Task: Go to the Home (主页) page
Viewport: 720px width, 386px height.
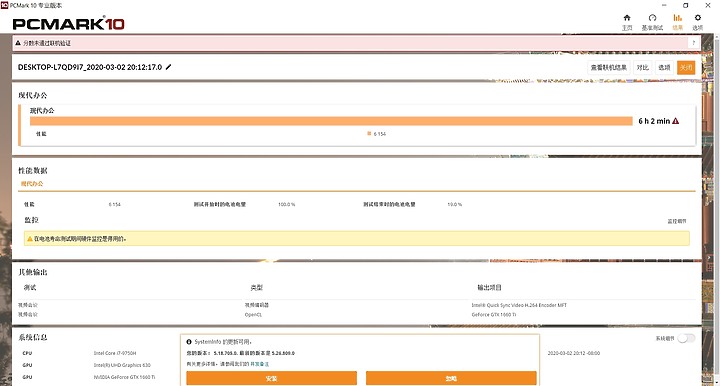Action: click(627, 22)
